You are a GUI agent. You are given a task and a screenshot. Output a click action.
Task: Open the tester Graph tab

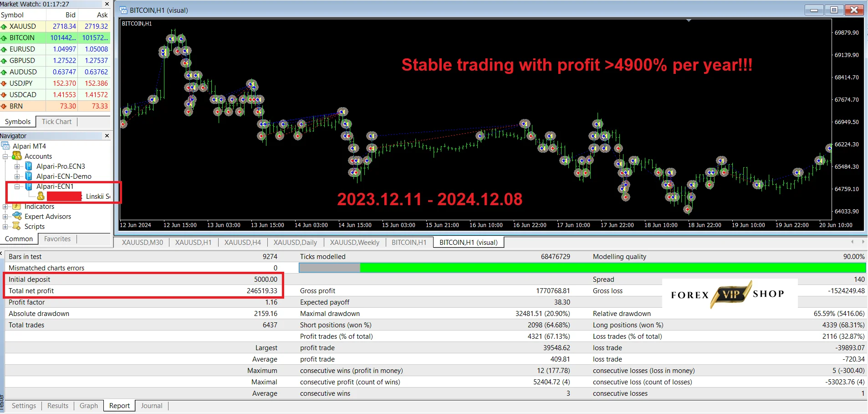pos(89,406)
